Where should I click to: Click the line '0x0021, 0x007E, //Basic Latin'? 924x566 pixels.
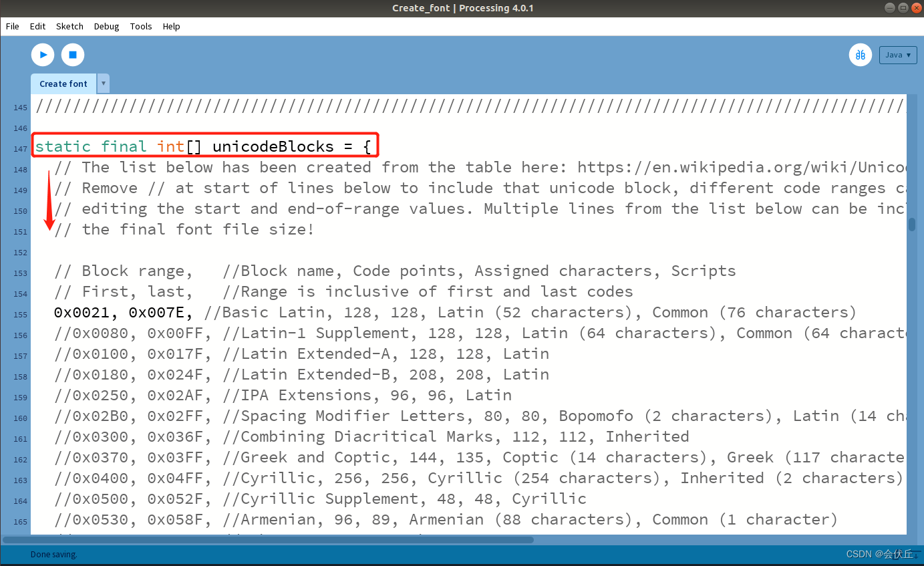pyautogui.click(x=455, y=312)
